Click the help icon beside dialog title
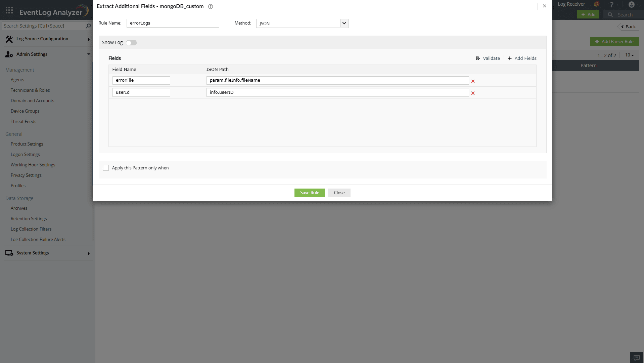 coord(211,6)
